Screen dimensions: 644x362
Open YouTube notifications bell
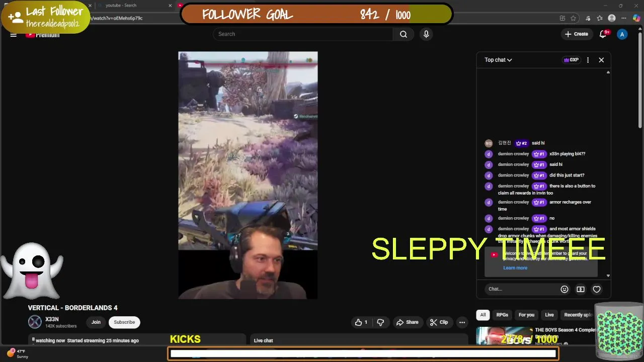(x=603, y=34)
